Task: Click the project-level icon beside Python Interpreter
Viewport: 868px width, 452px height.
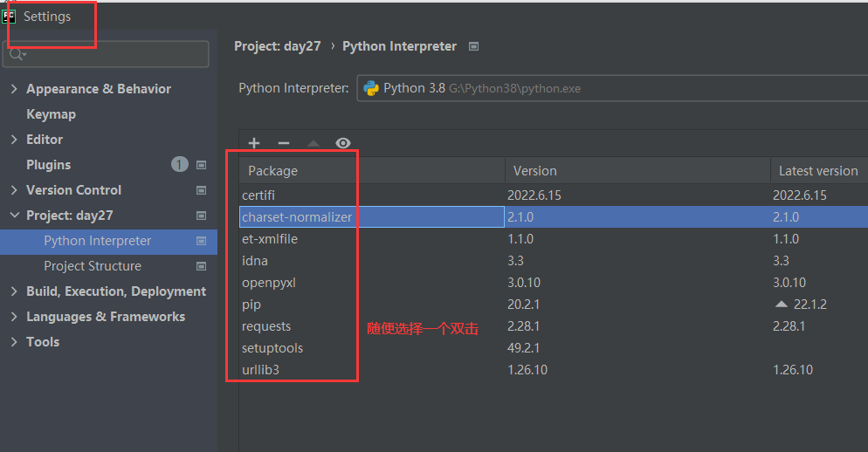Action: click(x=202, y=241)
